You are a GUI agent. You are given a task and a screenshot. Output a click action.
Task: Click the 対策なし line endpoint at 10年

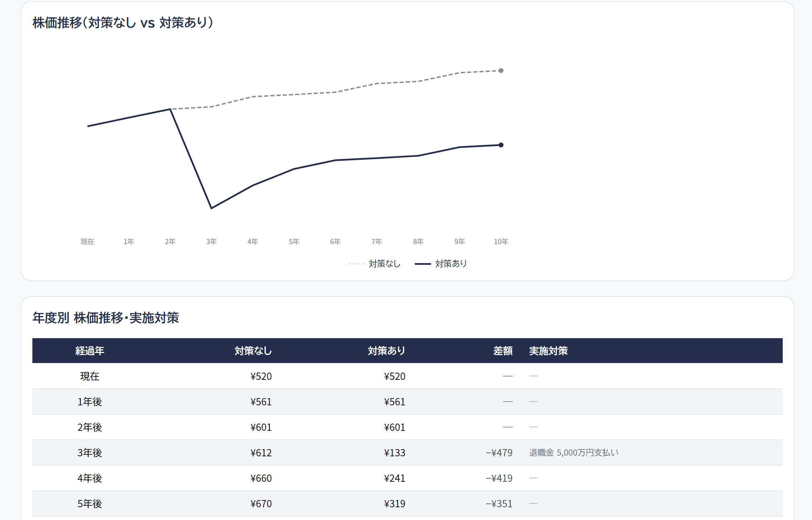(x=501, y=71)
